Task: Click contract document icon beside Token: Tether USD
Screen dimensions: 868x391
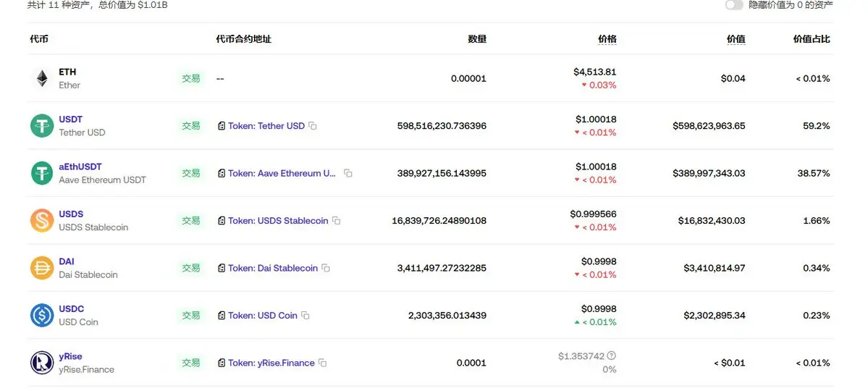Action: point(222,126)
